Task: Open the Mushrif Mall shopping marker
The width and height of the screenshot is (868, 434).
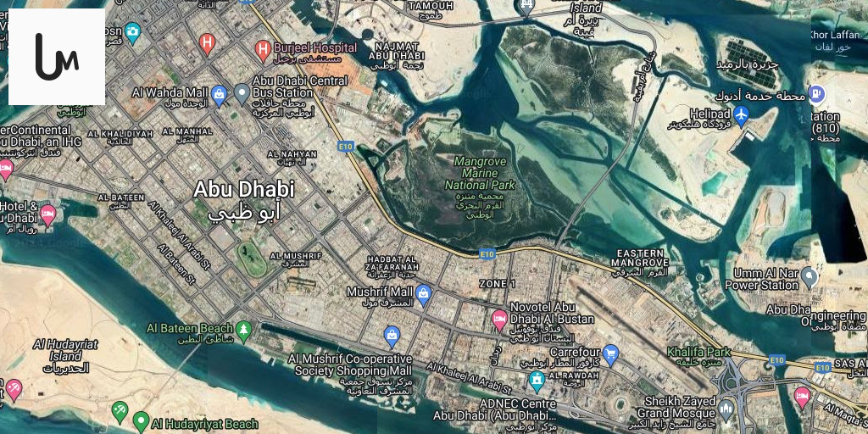Action: pyautogui.click(x=424, y=294)
